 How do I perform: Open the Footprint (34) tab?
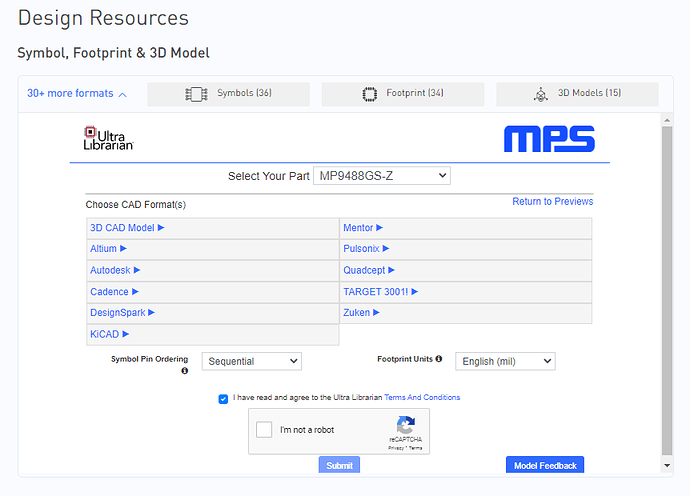[403, 94]
